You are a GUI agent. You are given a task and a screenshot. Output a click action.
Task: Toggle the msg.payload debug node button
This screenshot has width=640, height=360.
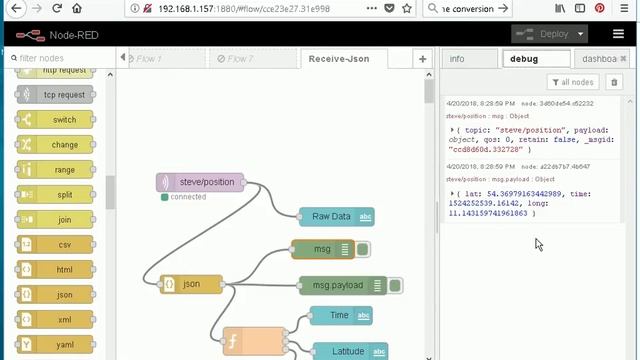395,285
